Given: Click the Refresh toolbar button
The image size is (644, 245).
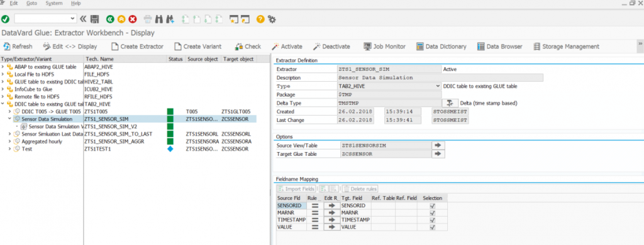Looking at the screenshot, I should (x=18, y=46).
